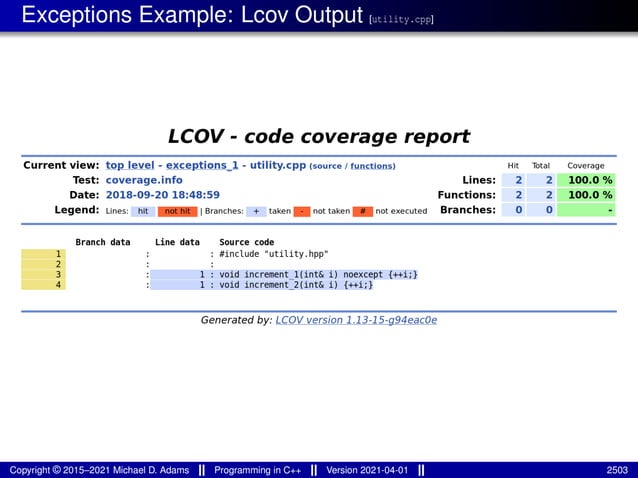638x478 pixels.
Task: Select the date 2018-09-20 18:48:59
Action: point(163,195)
